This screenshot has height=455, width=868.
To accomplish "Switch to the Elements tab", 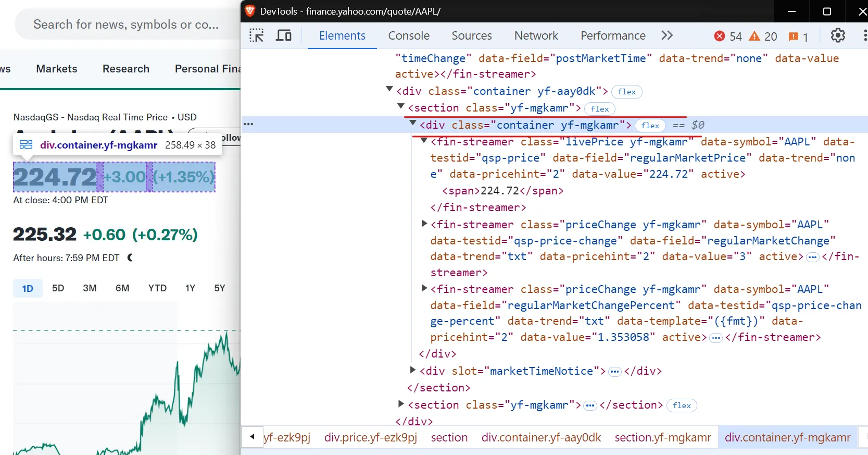I will pyautogui.click(x=342, y=35).
